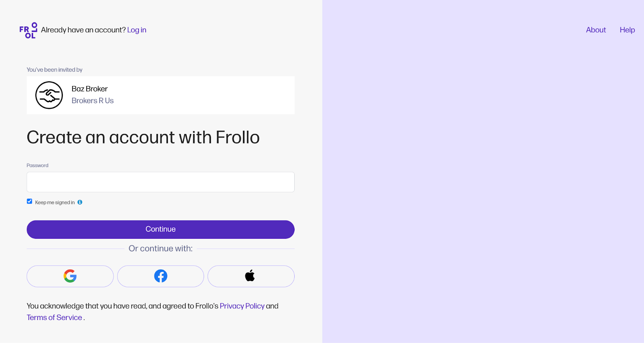This screenshot has width=644, height=343.
Task: Click the Password field label
Action: [x=37, y=165]
